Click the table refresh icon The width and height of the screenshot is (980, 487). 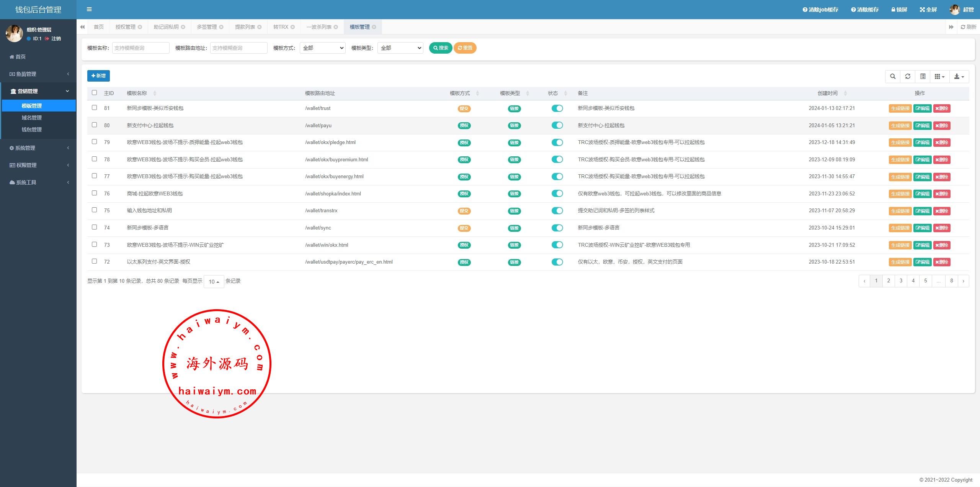(x=908, y=77)
